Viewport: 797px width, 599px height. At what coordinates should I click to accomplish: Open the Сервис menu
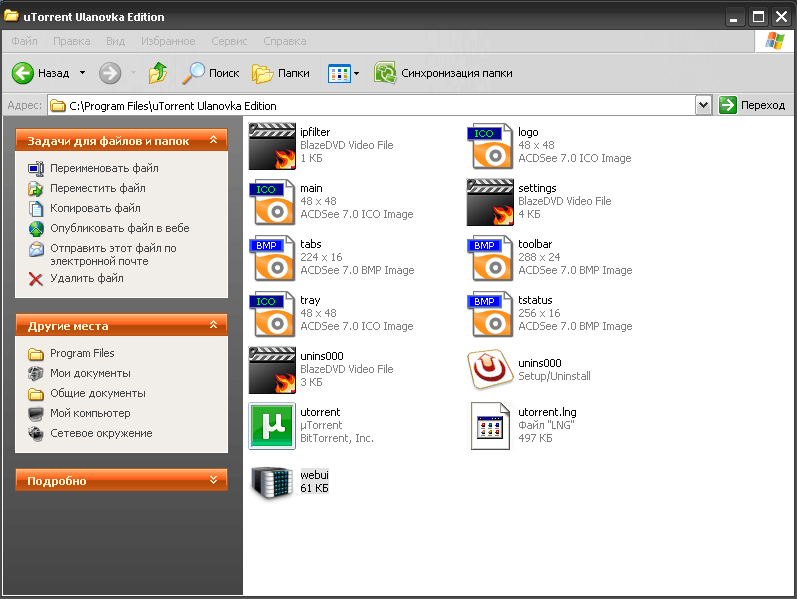(229, 41)
